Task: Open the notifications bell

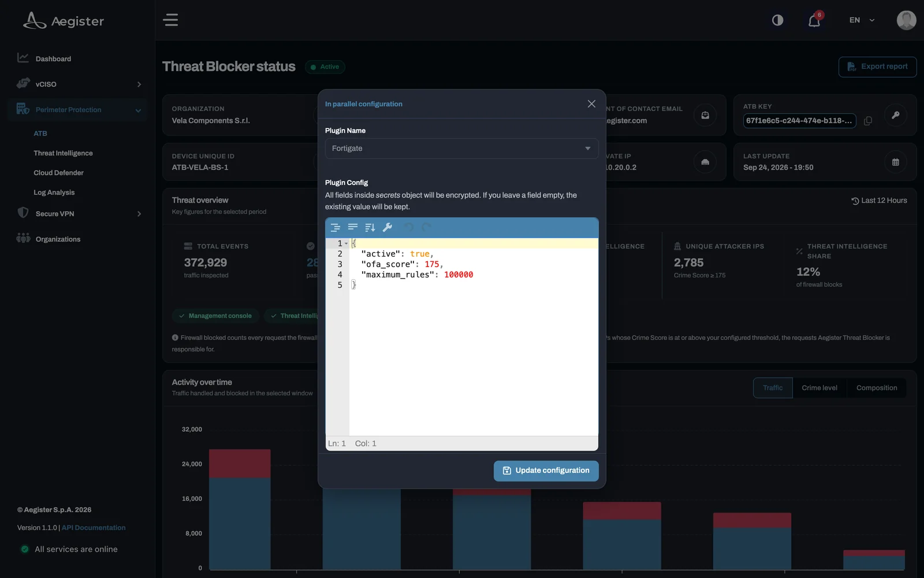Action: click(x=814, y=20)
